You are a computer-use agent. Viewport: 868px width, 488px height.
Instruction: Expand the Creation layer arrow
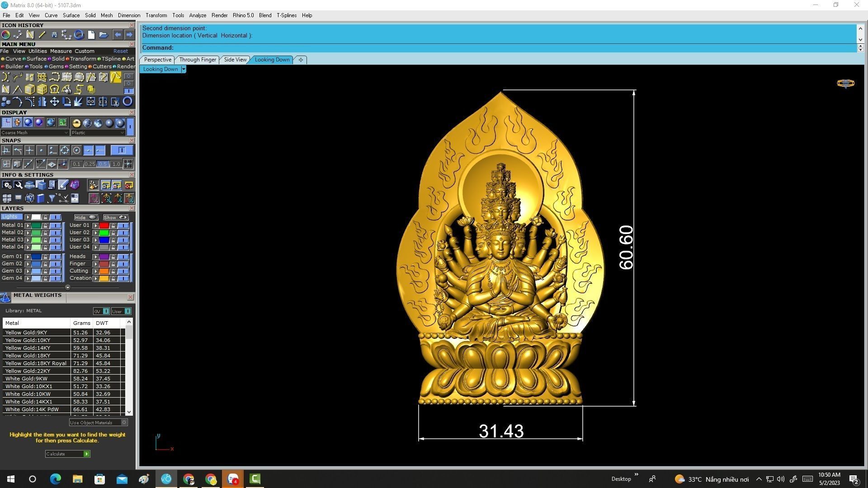click(x=95, y=278)
